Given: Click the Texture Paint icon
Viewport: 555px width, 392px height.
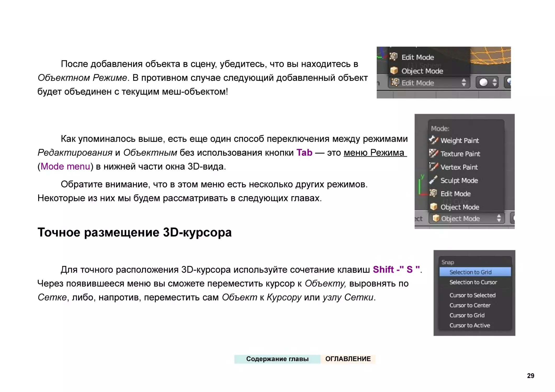Looking at the screenshot, I should click(x=433, y=153).
